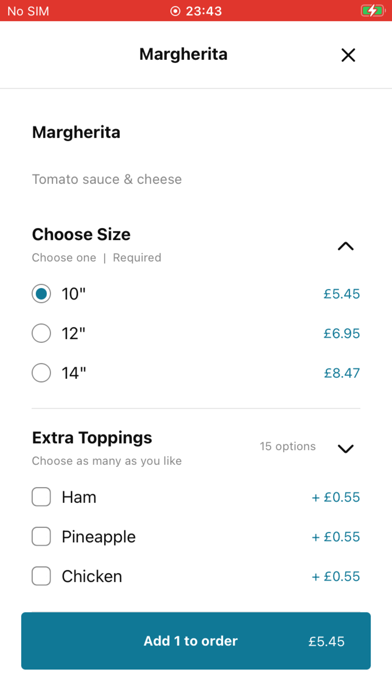Select the 10" size radio button
Screen dimensions: 392x696
point(41,294)
